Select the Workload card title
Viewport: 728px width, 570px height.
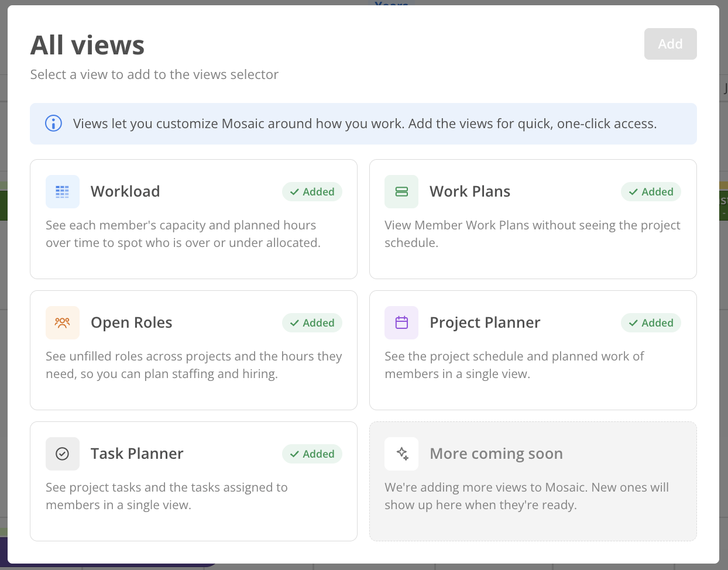(125, 191)
